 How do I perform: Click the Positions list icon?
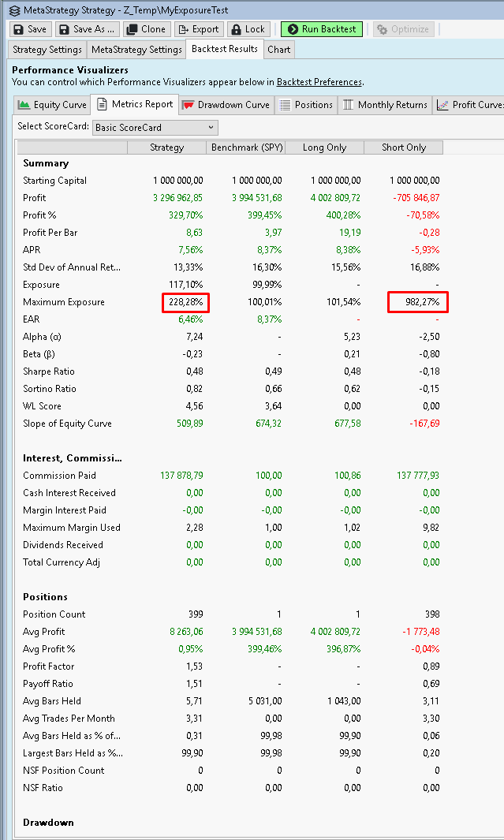[x=286, y=105]
